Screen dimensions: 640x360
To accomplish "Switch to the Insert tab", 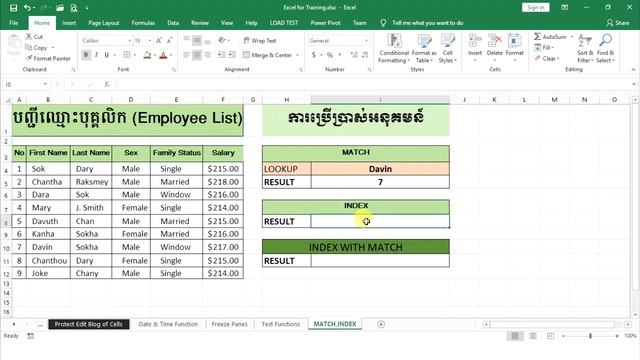I will coord(69,23).
